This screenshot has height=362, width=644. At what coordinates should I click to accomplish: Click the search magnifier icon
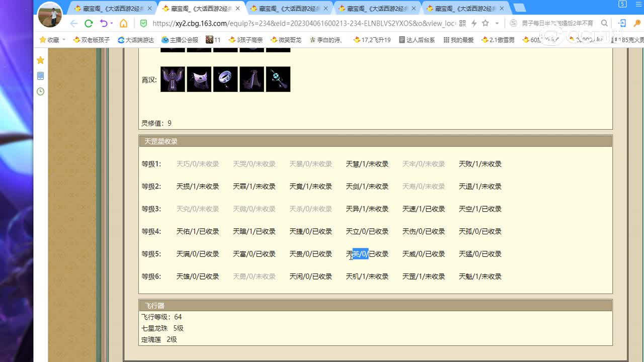[x=604, y=24]
